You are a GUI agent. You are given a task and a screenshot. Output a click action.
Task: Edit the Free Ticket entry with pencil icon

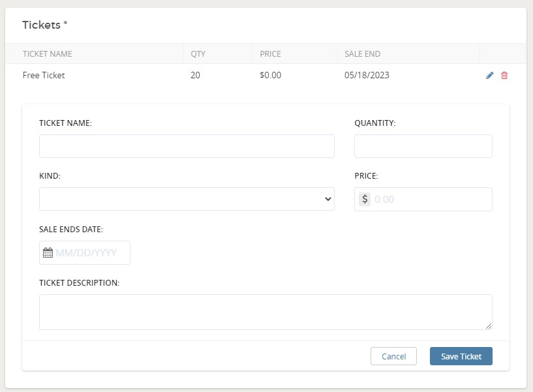[490, 76]
